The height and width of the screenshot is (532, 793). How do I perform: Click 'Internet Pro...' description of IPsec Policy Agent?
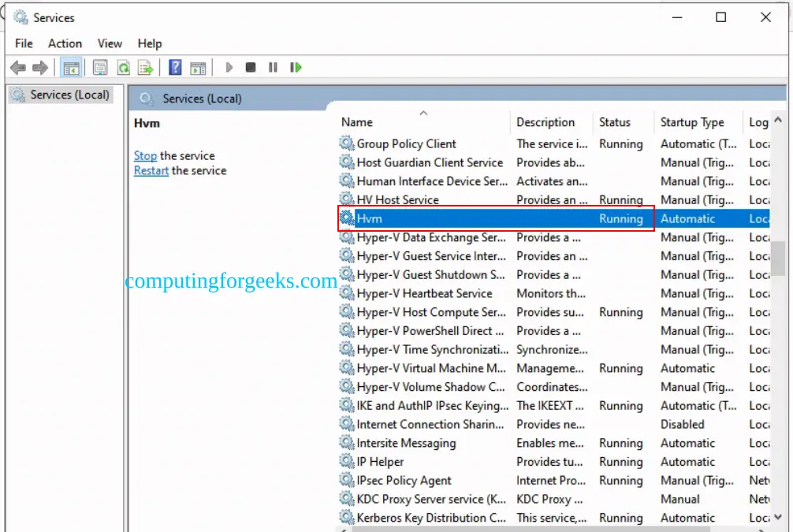pos(551,481)
